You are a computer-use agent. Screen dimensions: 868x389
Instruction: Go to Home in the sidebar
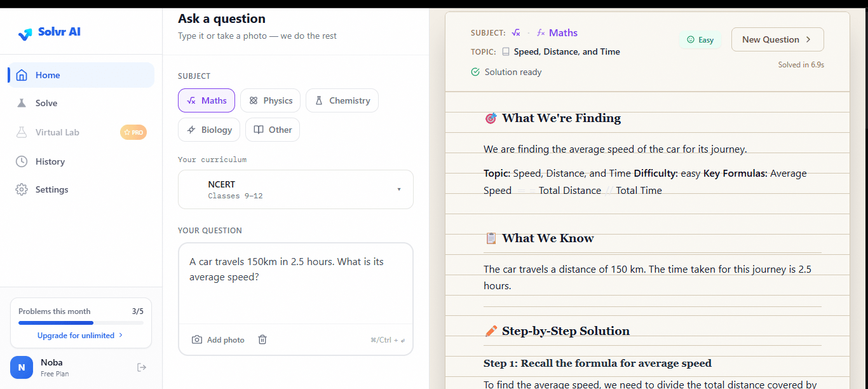(81, 75)
